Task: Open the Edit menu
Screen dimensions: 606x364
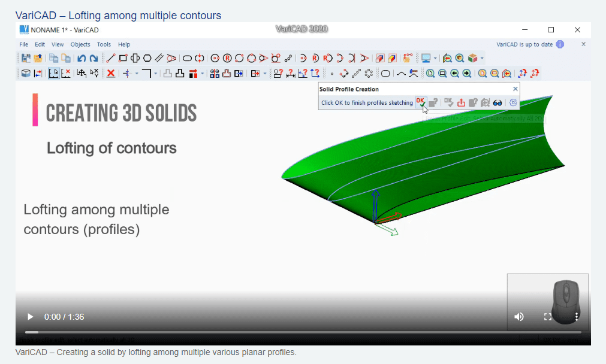Action: [x=40, y=44]
